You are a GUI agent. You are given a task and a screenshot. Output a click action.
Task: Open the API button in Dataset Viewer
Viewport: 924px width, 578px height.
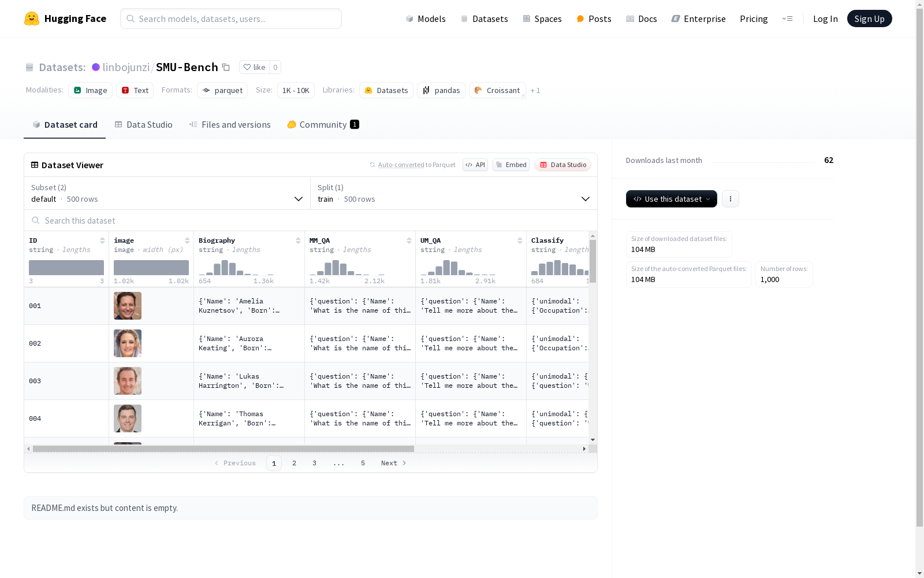(475, 165)
